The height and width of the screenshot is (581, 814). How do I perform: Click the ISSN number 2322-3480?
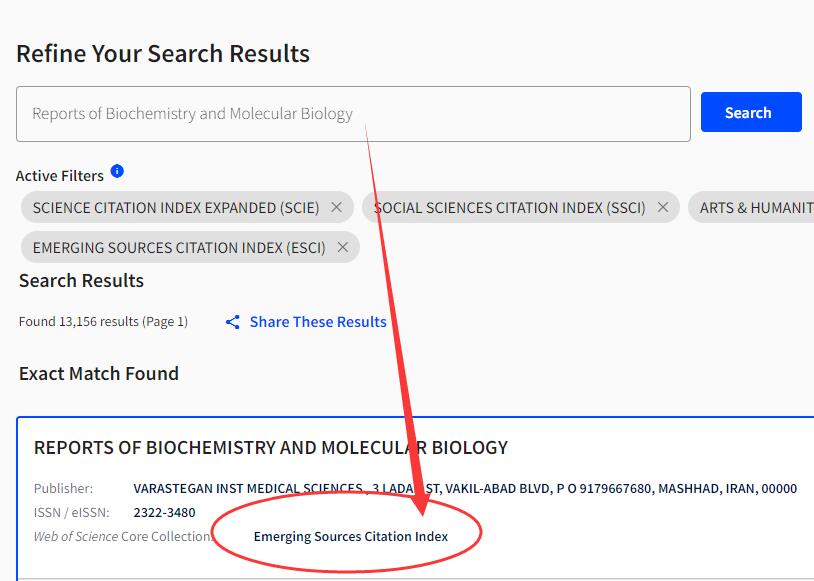click(x=164, y=512)
